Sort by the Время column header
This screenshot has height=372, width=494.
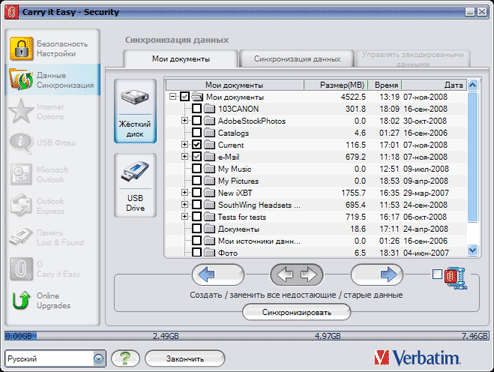(385, 85)
